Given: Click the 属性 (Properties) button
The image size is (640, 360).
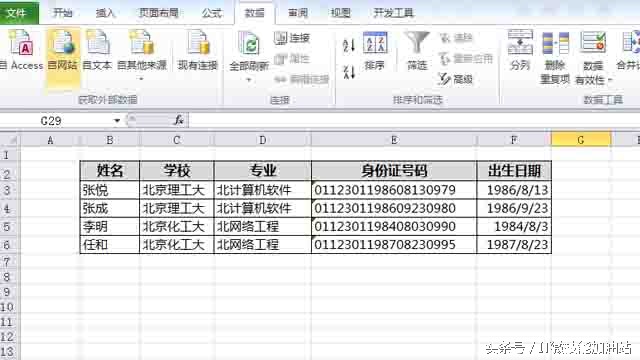Looking at the screenshot, I should (292, 59).
